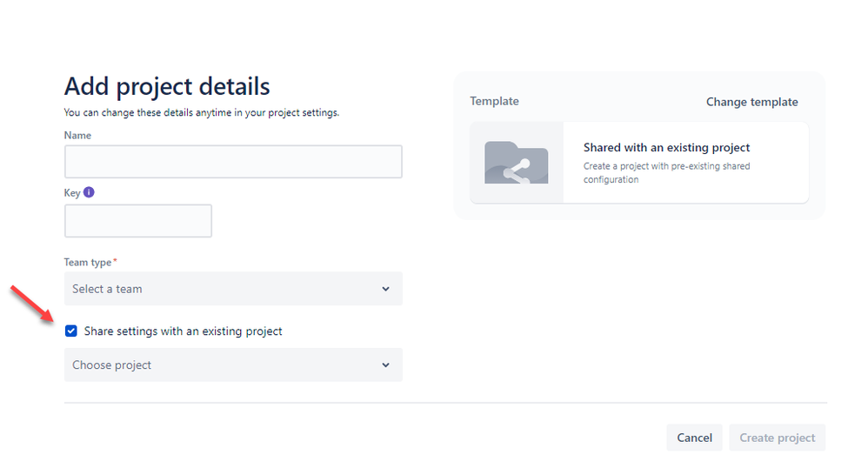Click the Create project button
Screen dimensions: 868x468
[x=778, y=438]
